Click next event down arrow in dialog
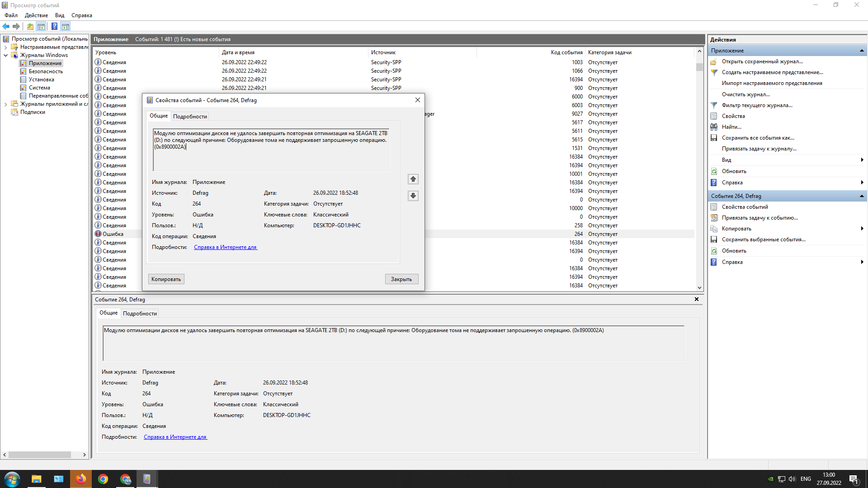This screenshot has height=488, width=868. tap(413, 196)
